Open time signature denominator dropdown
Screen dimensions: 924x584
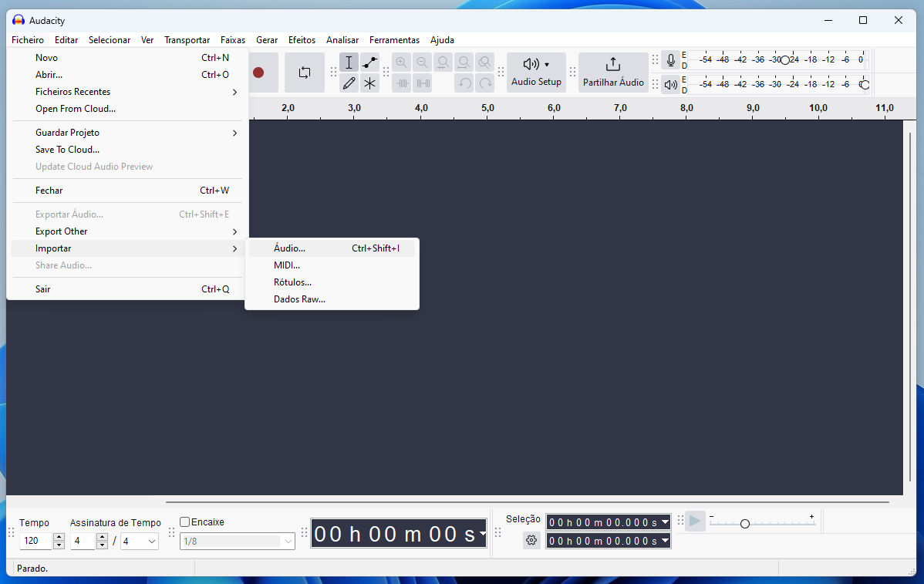tap(140, 542)
